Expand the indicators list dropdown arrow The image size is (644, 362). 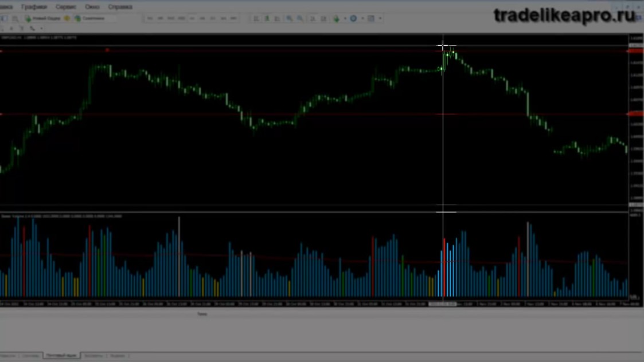tap(345, 18)
